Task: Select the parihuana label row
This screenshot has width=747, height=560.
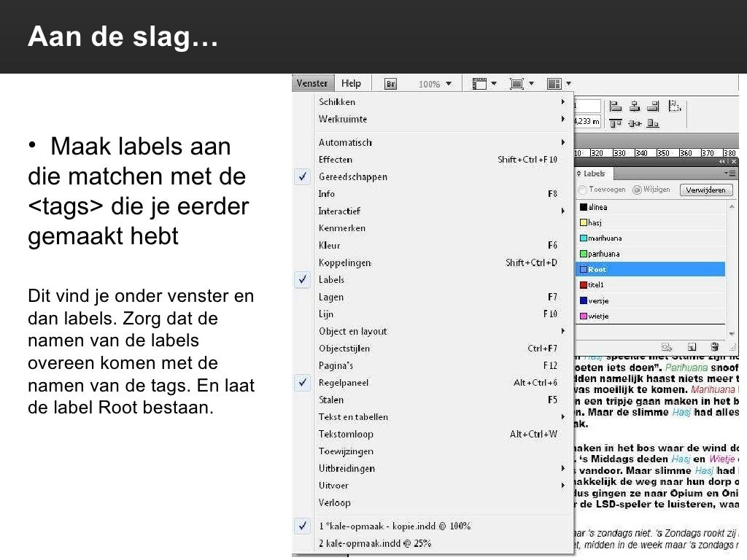Action: coord(651,254)
